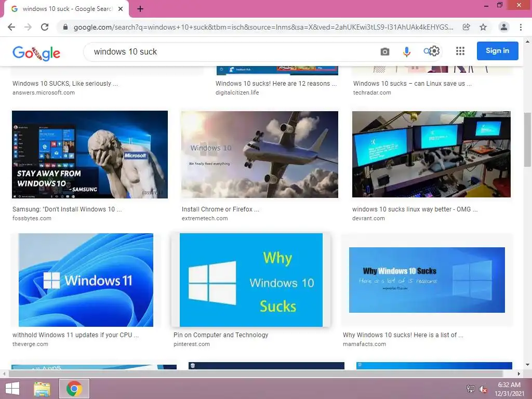
Task: Click digitalcitizen.life source text
Action: (x=237, y=92)
